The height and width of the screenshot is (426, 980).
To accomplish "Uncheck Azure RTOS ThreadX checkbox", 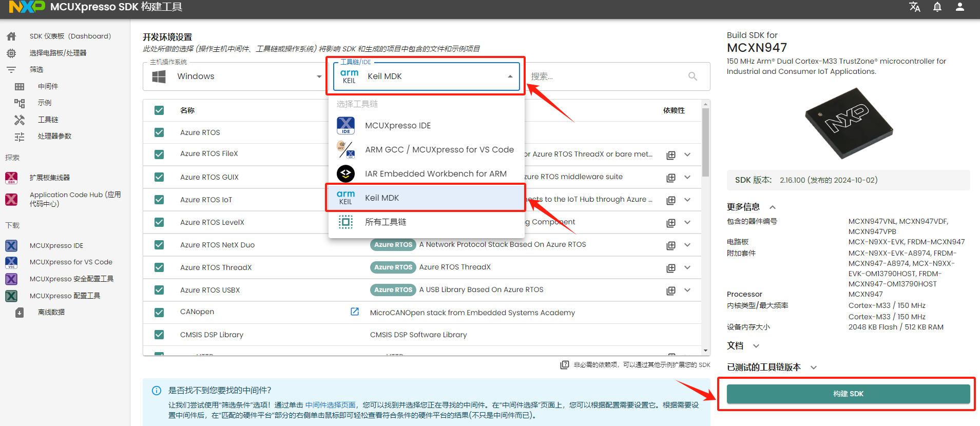I will 159,267.
